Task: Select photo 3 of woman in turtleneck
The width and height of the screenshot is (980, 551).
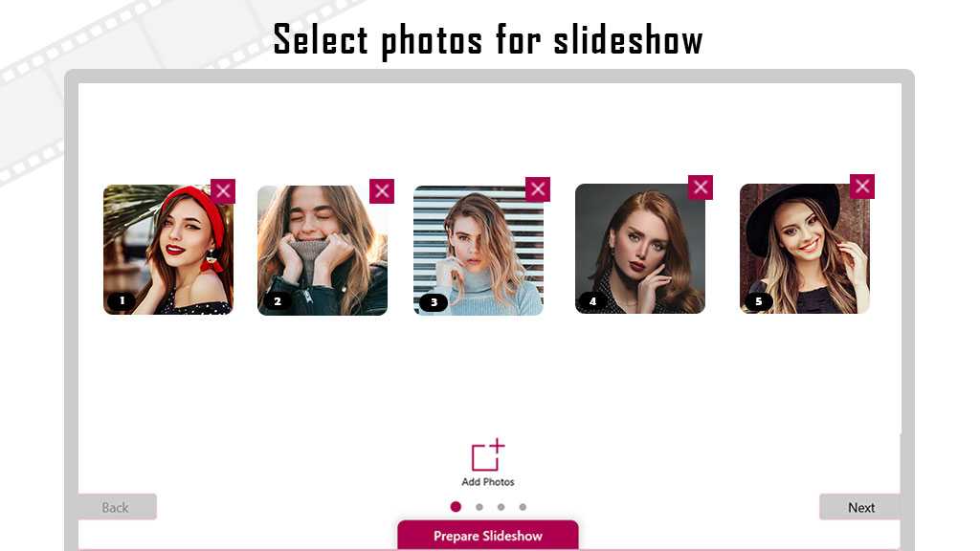Action: click(479, 251)
